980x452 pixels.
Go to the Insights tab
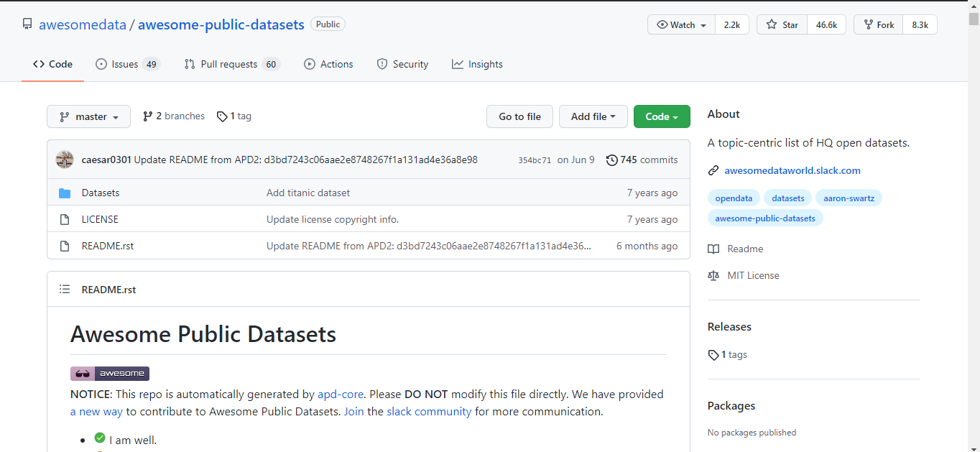tap(477, 64)
